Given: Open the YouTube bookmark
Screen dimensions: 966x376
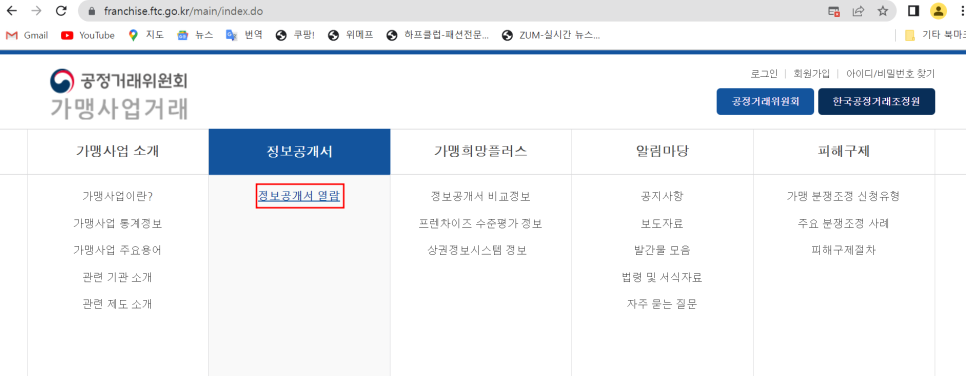Looking at the screenshot, I should tap(87, 35).
